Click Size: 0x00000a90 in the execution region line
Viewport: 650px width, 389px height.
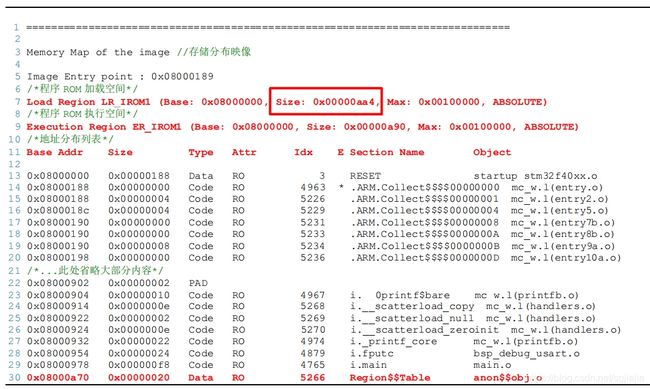tap(357, 127)
